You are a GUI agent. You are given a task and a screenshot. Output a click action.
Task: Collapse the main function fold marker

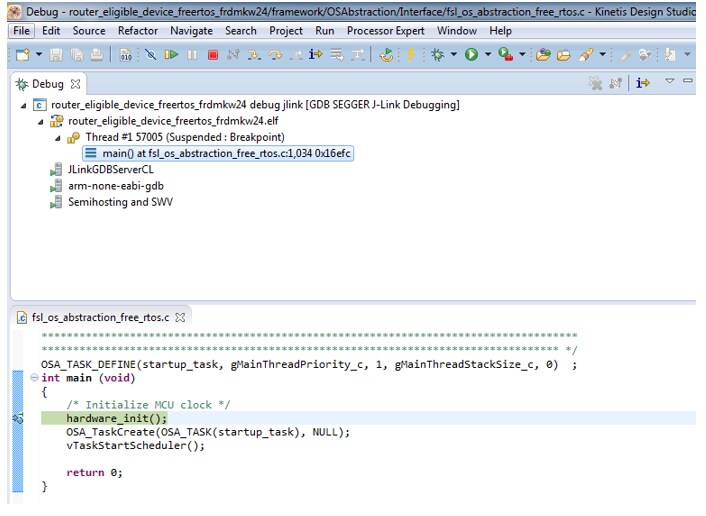pos(35,378)
